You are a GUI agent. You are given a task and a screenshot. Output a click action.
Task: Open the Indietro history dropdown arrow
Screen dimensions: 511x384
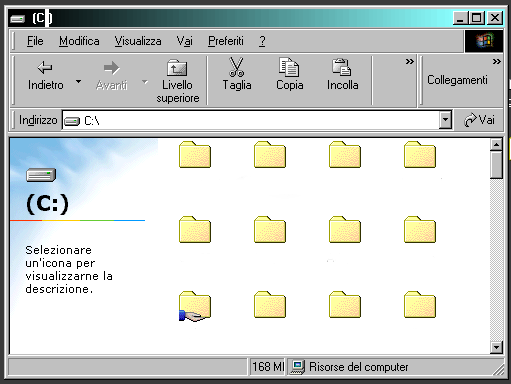coord(78,81)
